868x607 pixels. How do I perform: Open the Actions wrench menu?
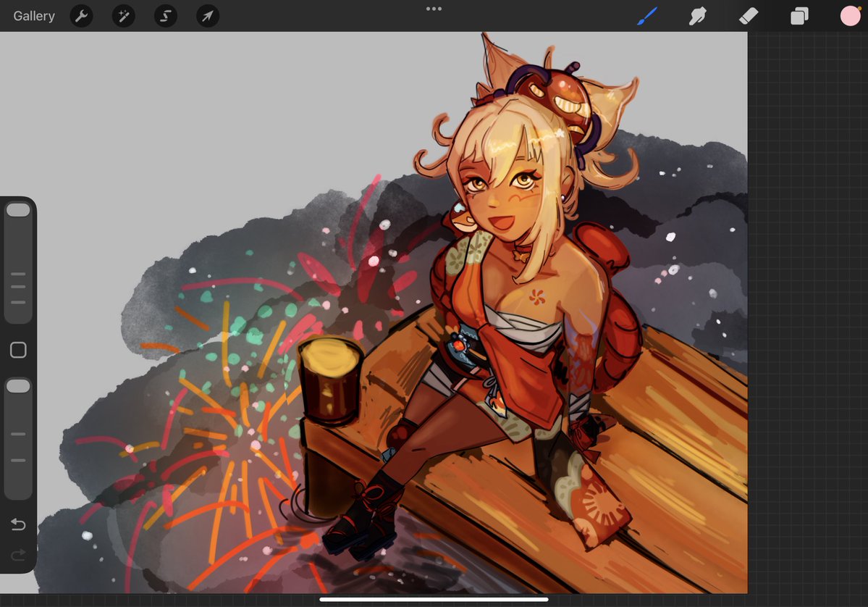pyautogui.click(x=81, y=16)
